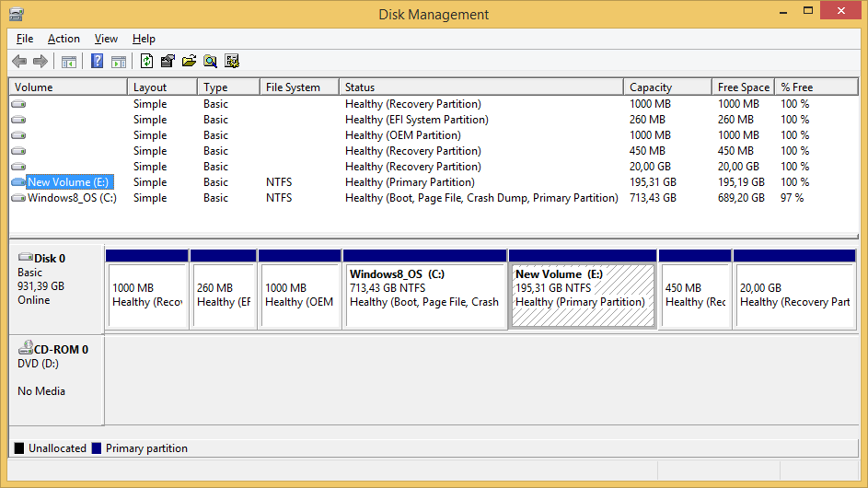
Task: Open Properties using the toolbar icon
Action: [168, 62]
